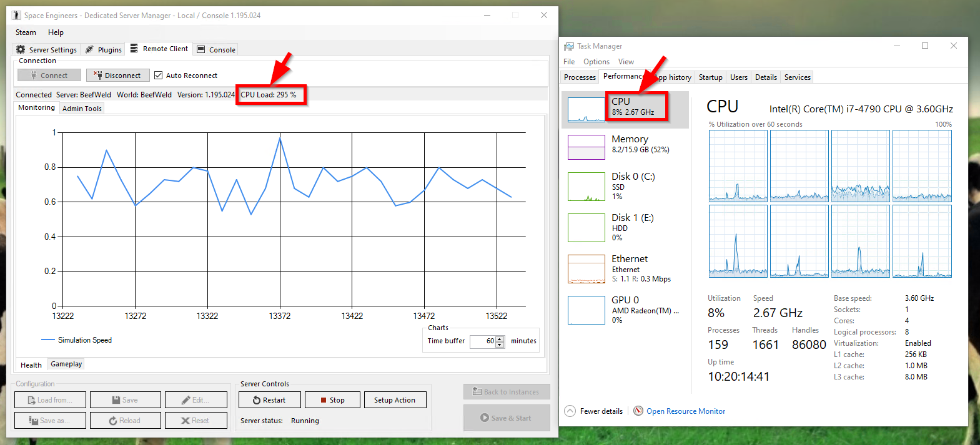Open the View menu in Task Manager

(626, 62)
